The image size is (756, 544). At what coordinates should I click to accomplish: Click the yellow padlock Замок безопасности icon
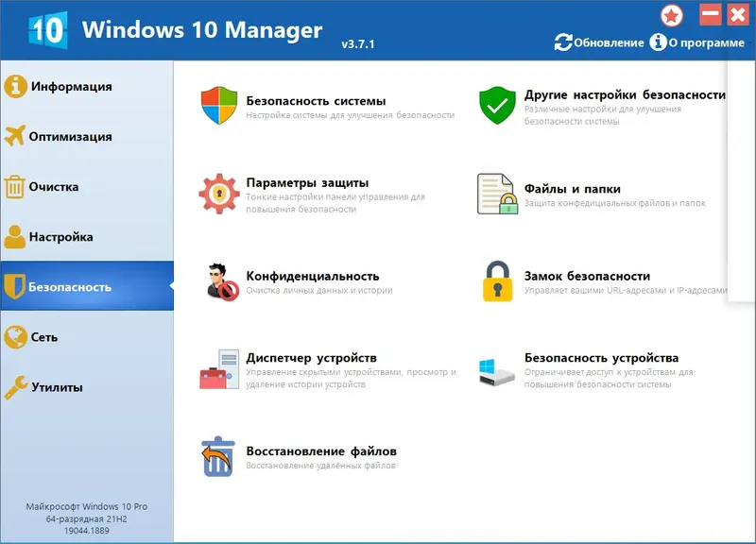(498, 281)
